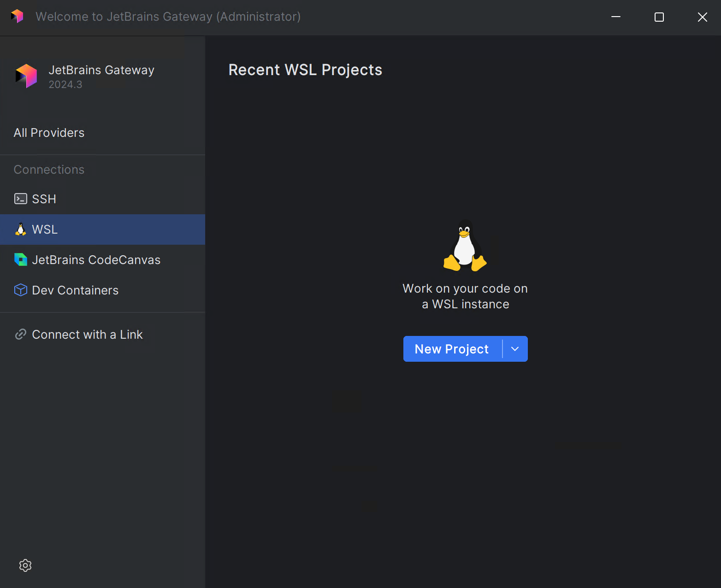Click the JetBrains CodeCanvas icon
The image size is (721, 588).
[x=21, y=260]
